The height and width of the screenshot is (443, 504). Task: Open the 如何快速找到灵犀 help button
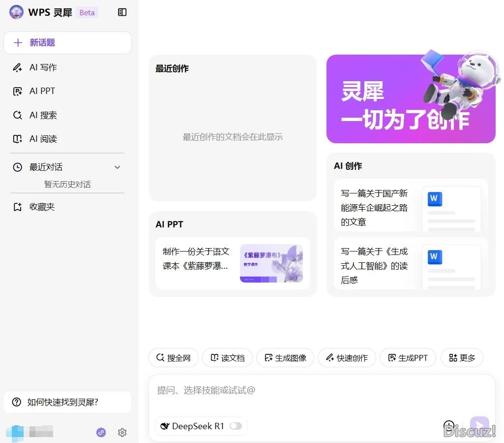67,402
